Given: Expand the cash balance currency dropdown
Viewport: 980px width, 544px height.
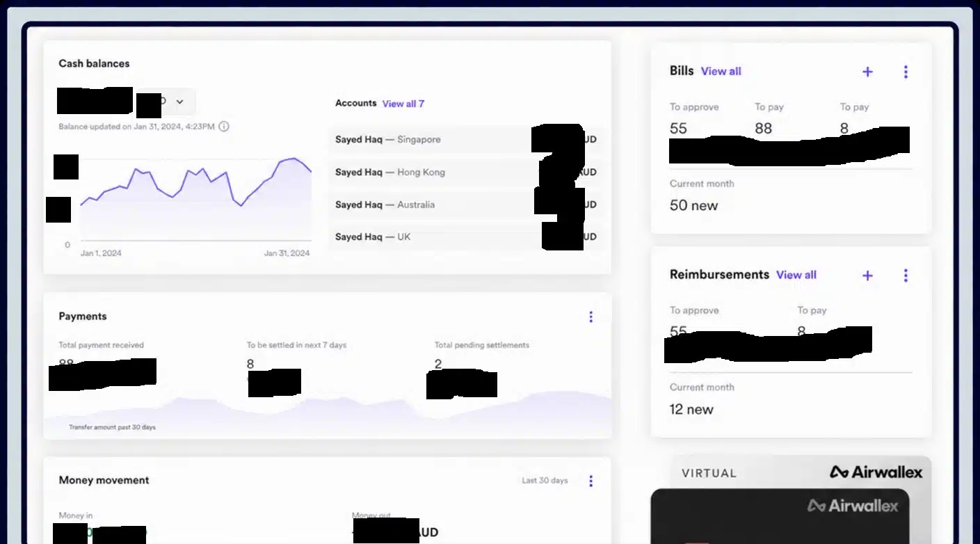Looking at the screenshot, I should 179,102.
